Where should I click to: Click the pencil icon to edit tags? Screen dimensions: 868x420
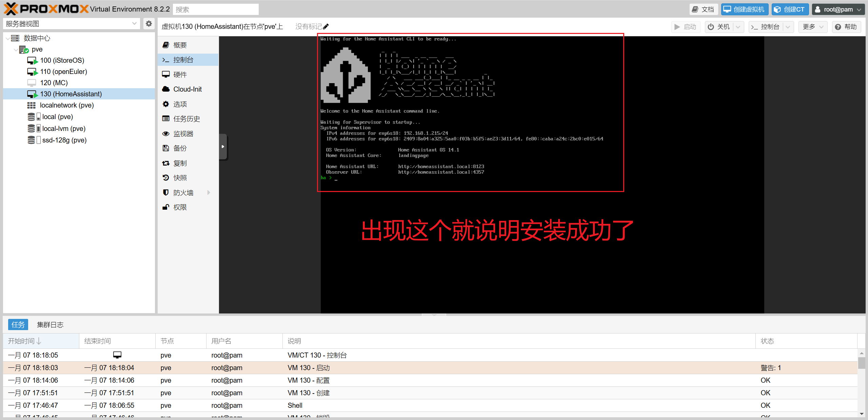326,26
